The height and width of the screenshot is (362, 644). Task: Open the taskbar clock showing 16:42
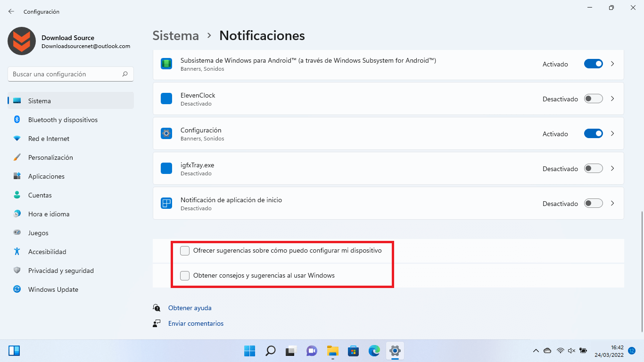click(609, 351)
